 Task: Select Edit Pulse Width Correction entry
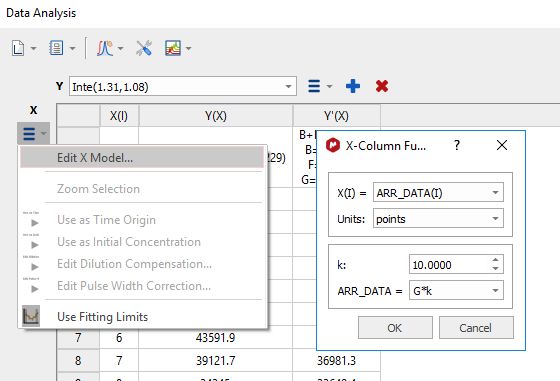[142, 286]
